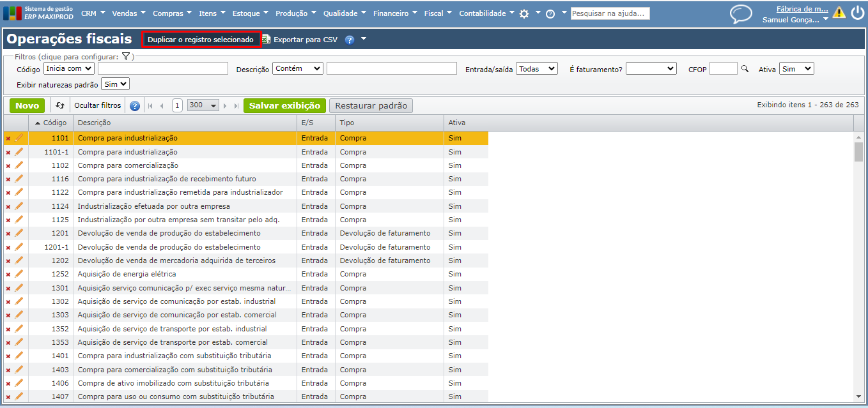Open the Ativa 'Sim' dropdown
This screenshot has width=868, height=408.
[x=796, y=68]
